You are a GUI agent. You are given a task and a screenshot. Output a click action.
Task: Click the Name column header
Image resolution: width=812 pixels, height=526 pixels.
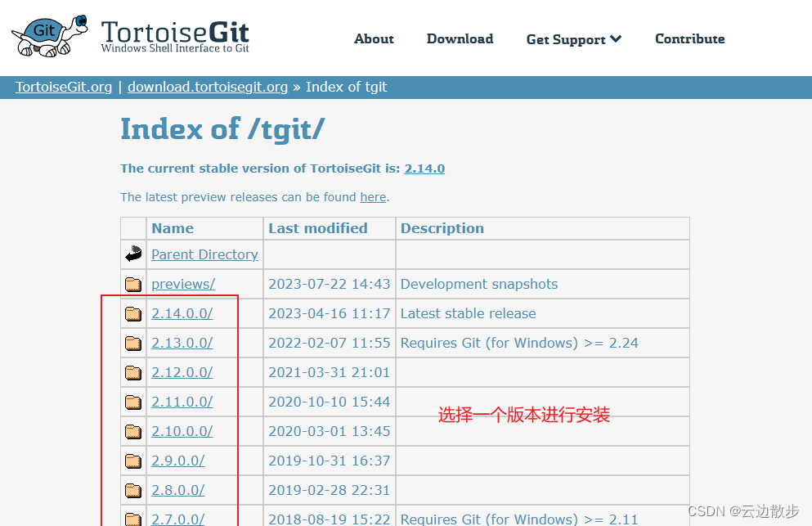(173, 228)
